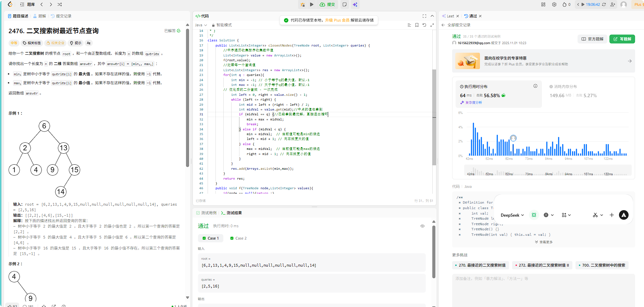Click the 添加备注 notes input field
Image resolution: width=644 pixels, height=307 pixels.
(543, 290)
